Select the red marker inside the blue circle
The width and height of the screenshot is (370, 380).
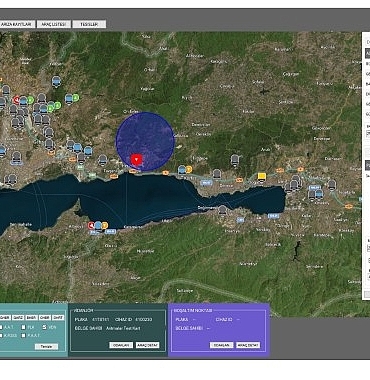point(136,159)
